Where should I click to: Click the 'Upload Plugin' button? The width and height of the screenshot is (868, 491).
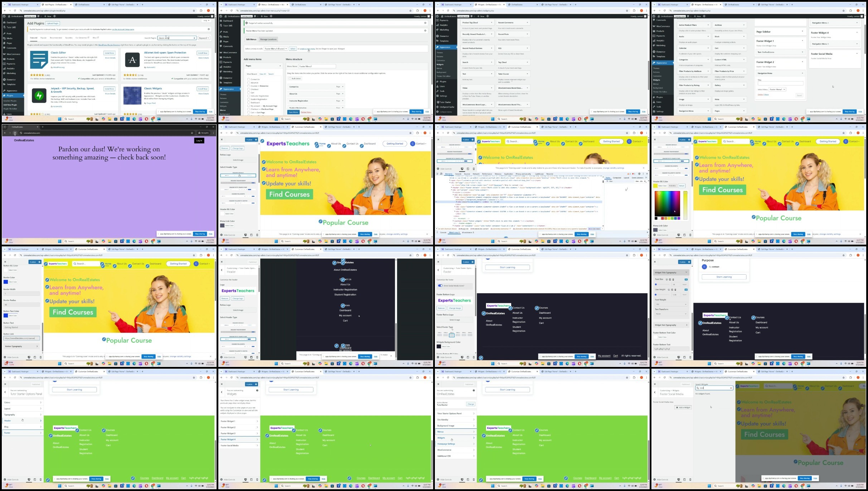pyautogui.click(x=53, y=23)
